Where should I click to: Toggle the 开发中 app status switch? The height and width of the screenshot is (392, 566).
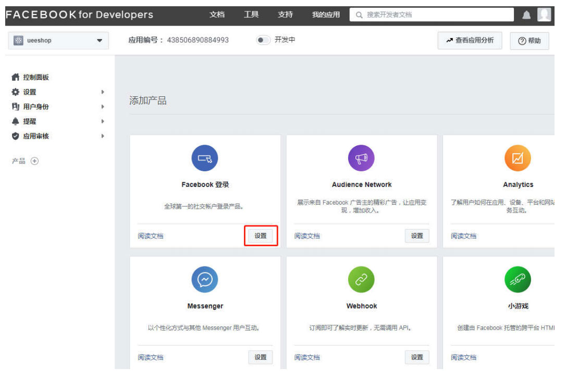pyautogui.click(x=263, y=40)
